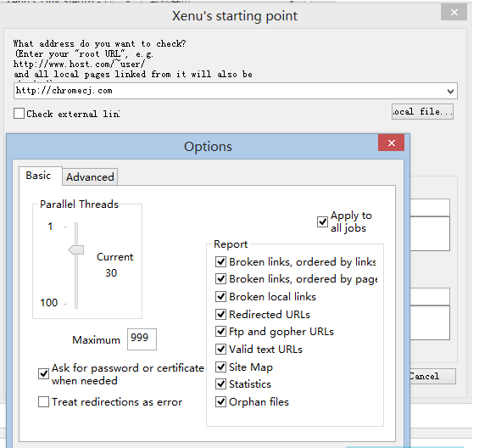The image size is (479, 448).
Task: Close the Options dialog
Action: tap(392, 143)
